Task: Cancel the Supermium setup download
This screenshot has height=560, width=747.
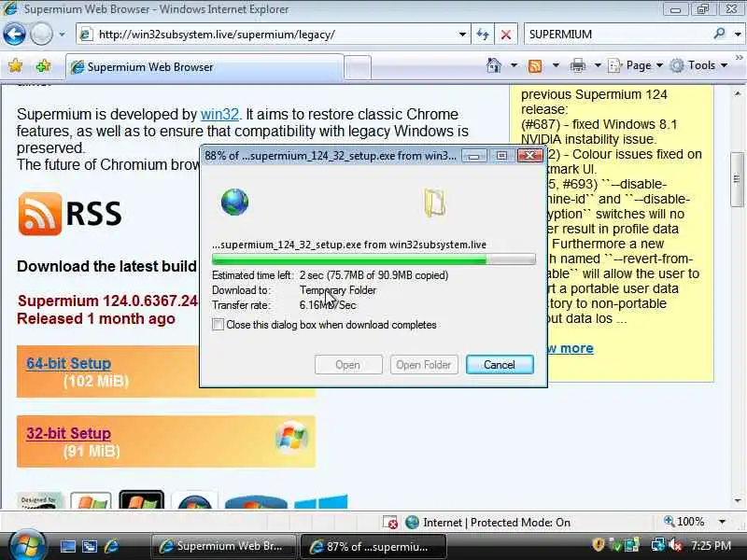Action: (500, 365)
